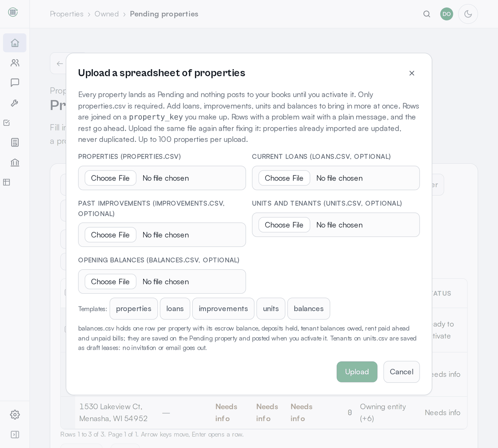Cancel the spreadsheet upload
Image resolution: width=498 pixels, height=448 pixels.
[401, 372]
